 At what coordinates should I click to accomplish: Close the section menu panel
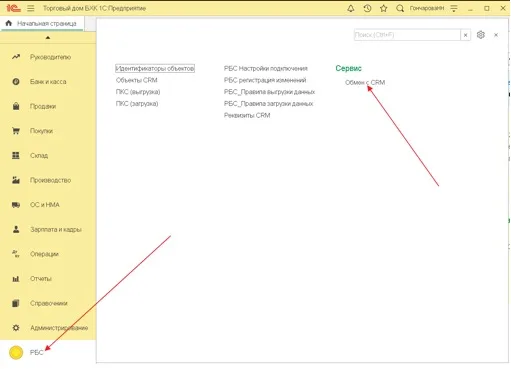(x=496, y=35)
